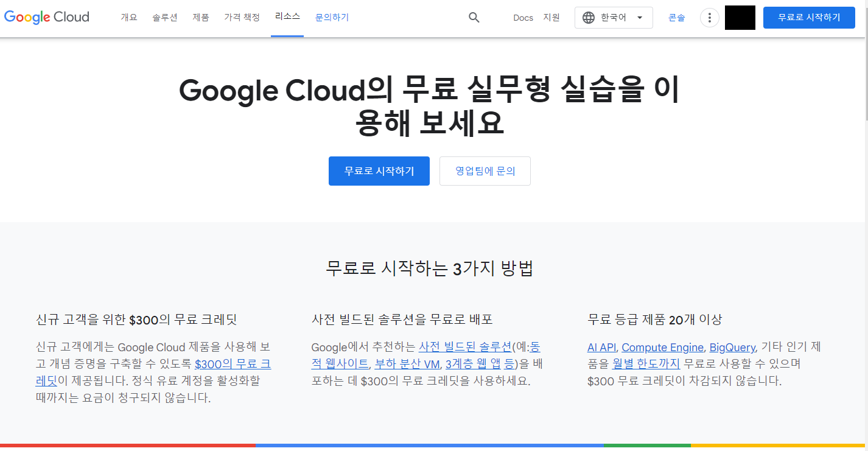Click the main title Google Cloud의 무료 실무형 실습
This screenshot has width=868, height=451.
(x=430, y=107)
